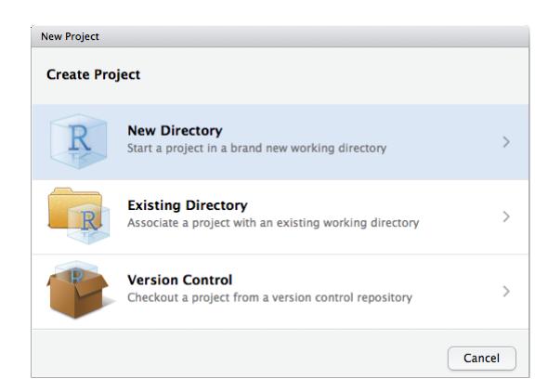Select the New Directory title text
This screenshot has width=548, height=392.
point(175,131)
